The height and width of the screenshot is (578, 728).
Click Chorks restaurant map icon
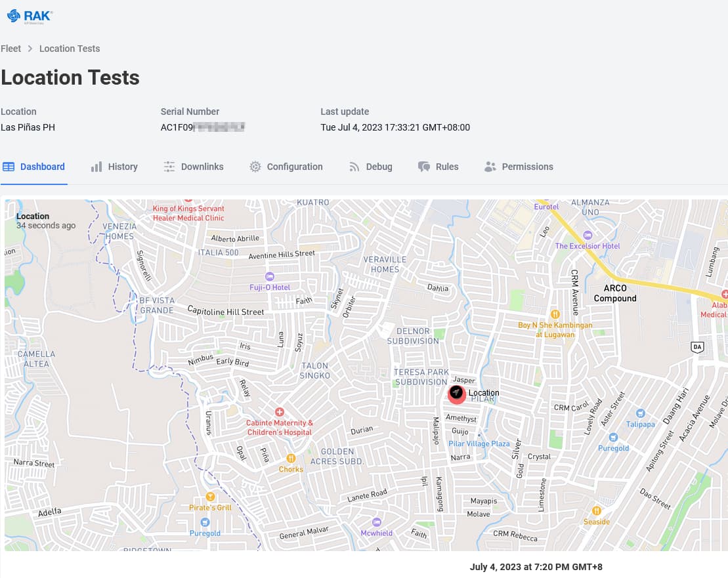291,458
